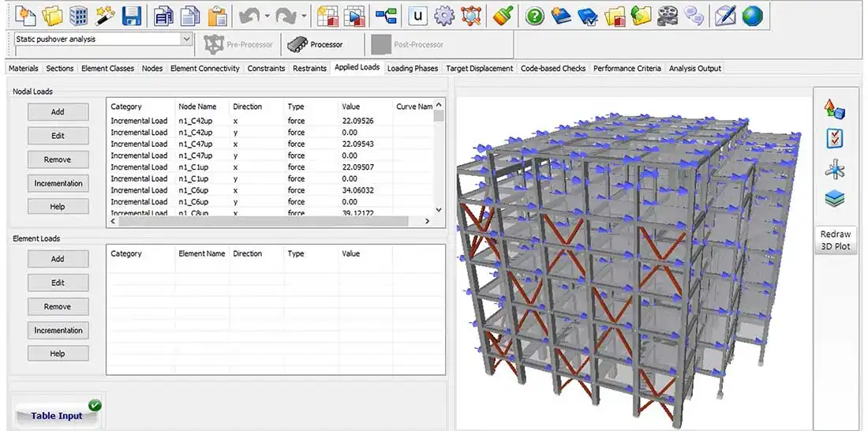Paste using the clipboard icon
This screenshot has height=431, width=868.
click(217, 16)
